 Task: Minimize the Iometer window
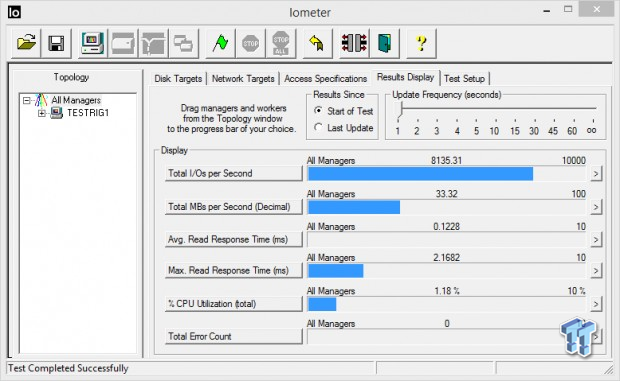tap(547, 11)
